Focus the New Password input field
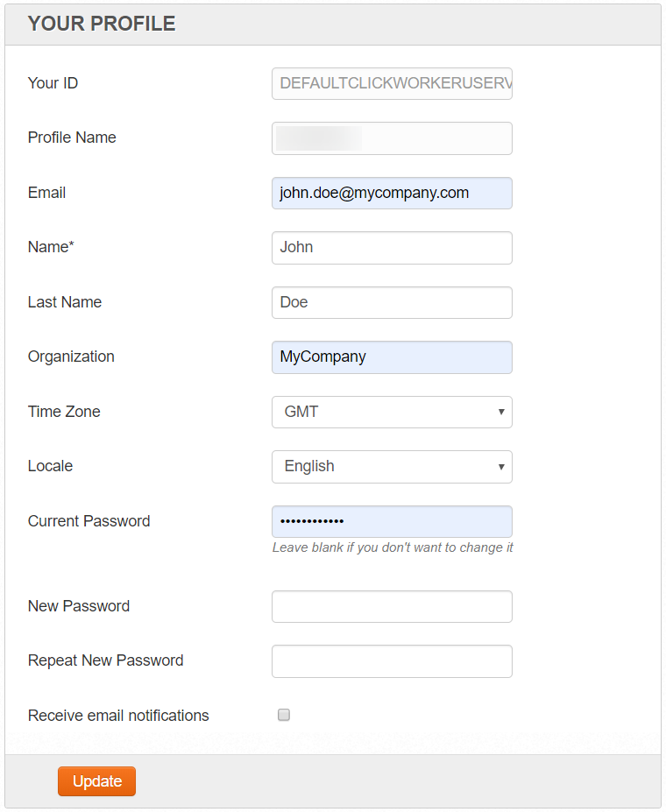 coord(392,606)
